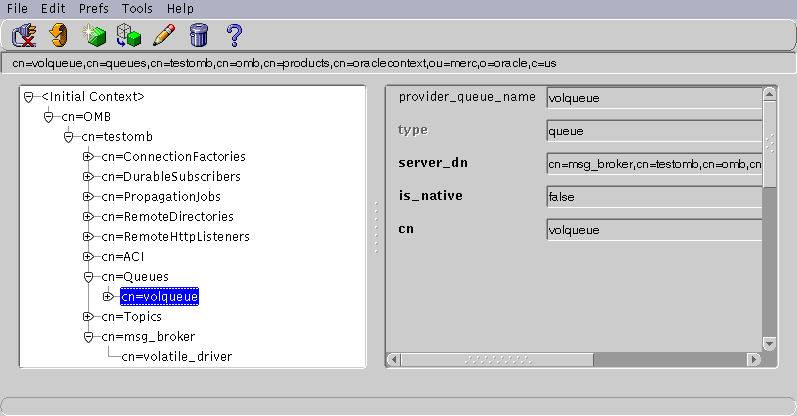Open the File menu
Image resolution: width=797 pixels, height=416 pixels.
(x=20, y=8)
